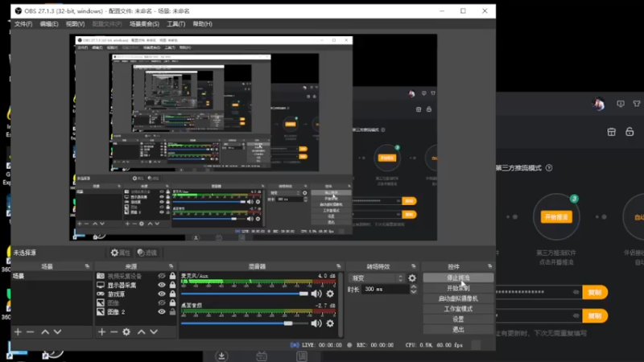Viewport: 644px width, 362px height.
Task: Increase 时长 duration with up stepper
Action: tap(414, 287)
